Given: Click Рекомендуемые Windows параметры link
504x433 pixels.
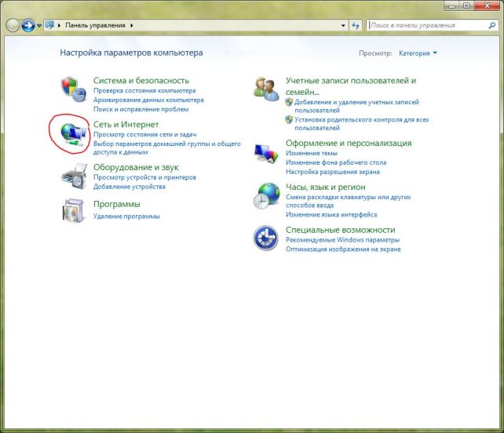Looking at the screenshot, I should (342, 240).
